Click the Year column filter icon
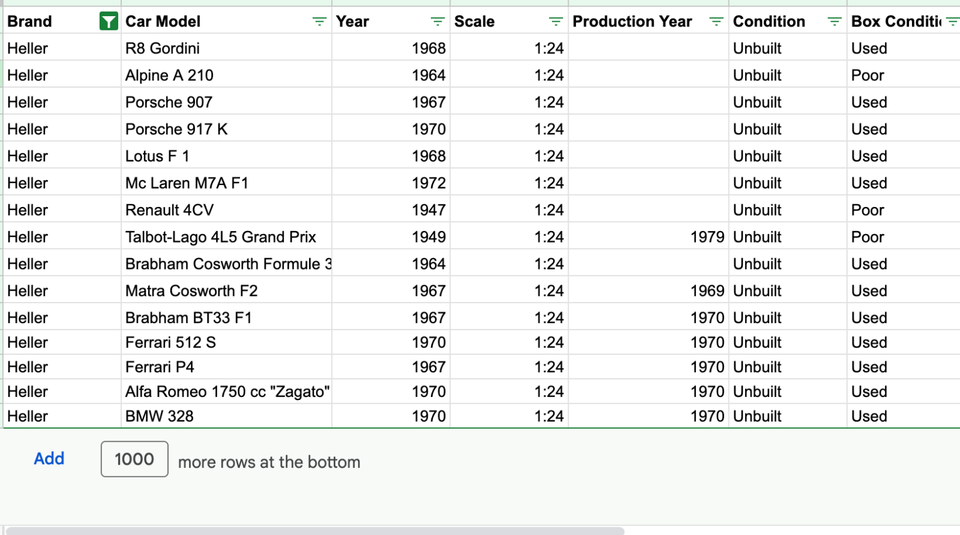Image resolution: width=960 pixels, height=535 pixels. coord(437,21)
